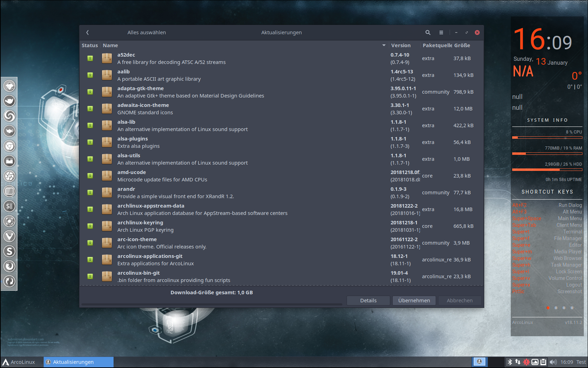Click Alles auswählen in the header bar

click(x=146, y=33)
